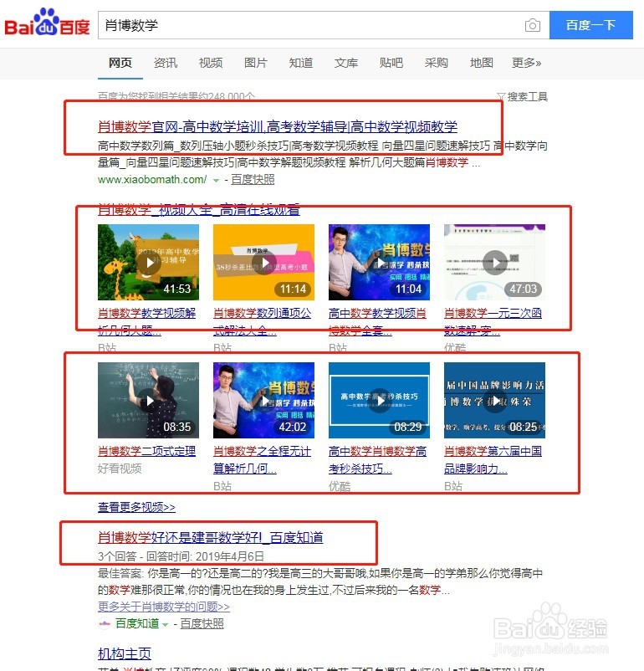Play the 11:14 yellow video
The height and width of the screenshot is (671, 644).
coord(263,262)
